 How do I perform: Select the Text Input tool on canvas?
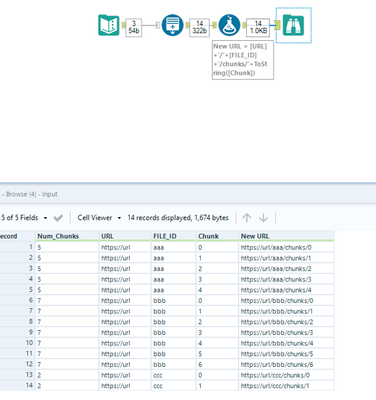tap(109, 25)
